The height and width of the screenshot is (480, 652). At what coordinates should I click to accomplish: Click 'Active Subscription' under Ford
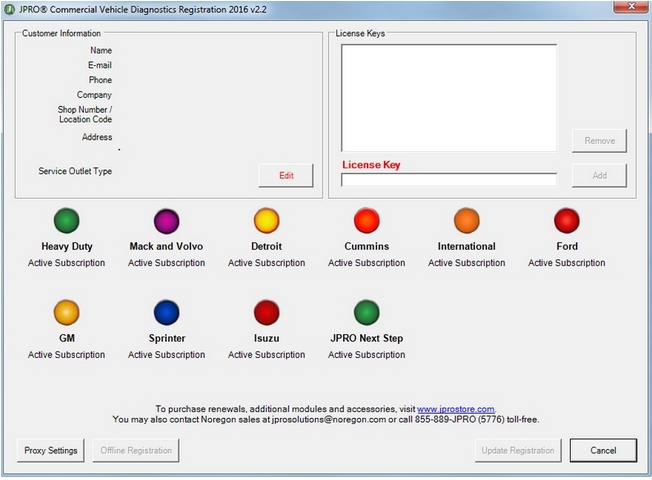567,263
